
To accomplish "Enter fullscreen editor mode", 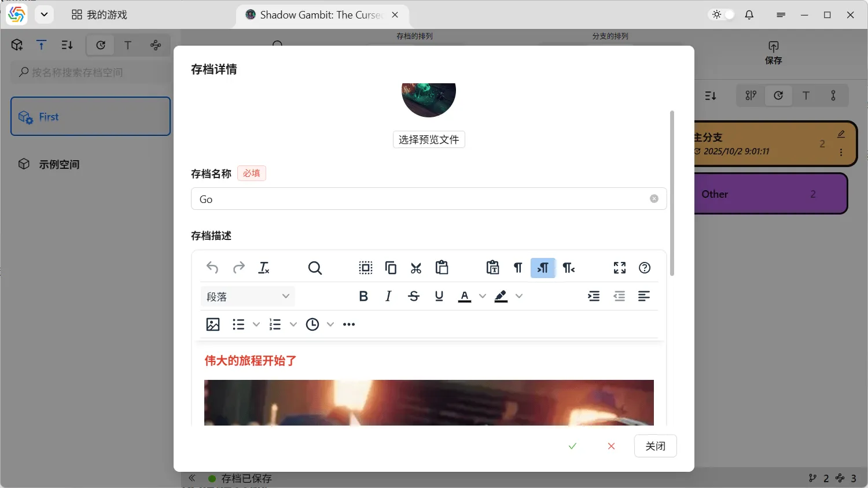I will pos(619,268).
